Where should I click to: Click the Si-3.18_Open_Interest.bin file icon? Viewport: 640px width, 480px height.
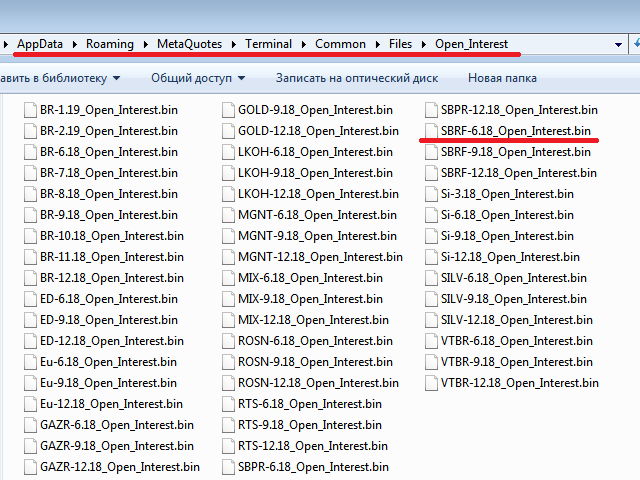(431, 194)
